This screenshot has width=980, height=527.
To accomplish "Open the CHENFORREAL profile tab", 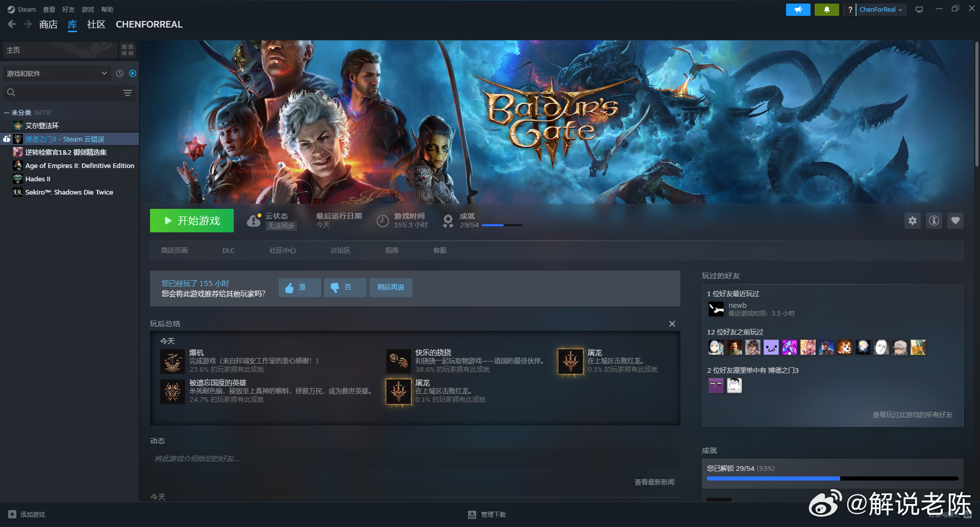I will [149, 25].
